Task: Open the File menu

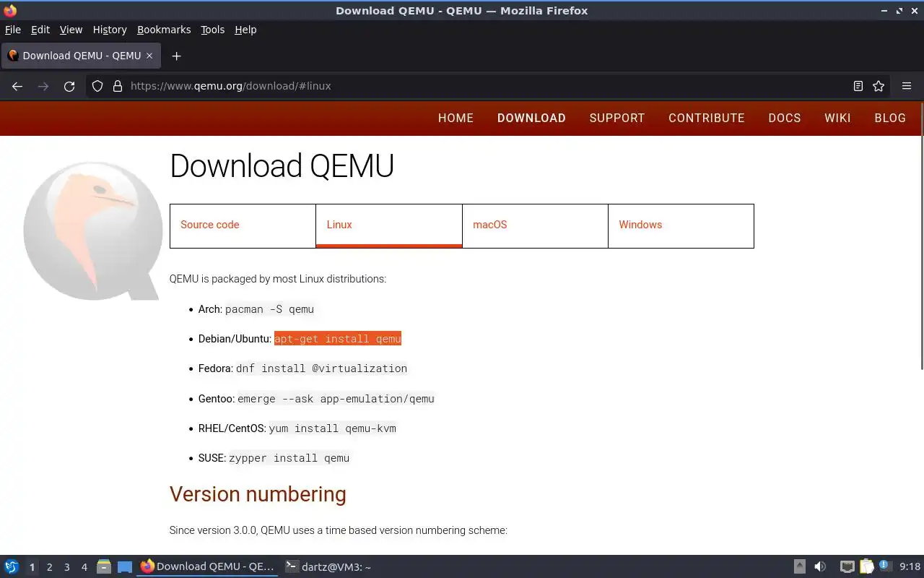Action: click(13, 30)
